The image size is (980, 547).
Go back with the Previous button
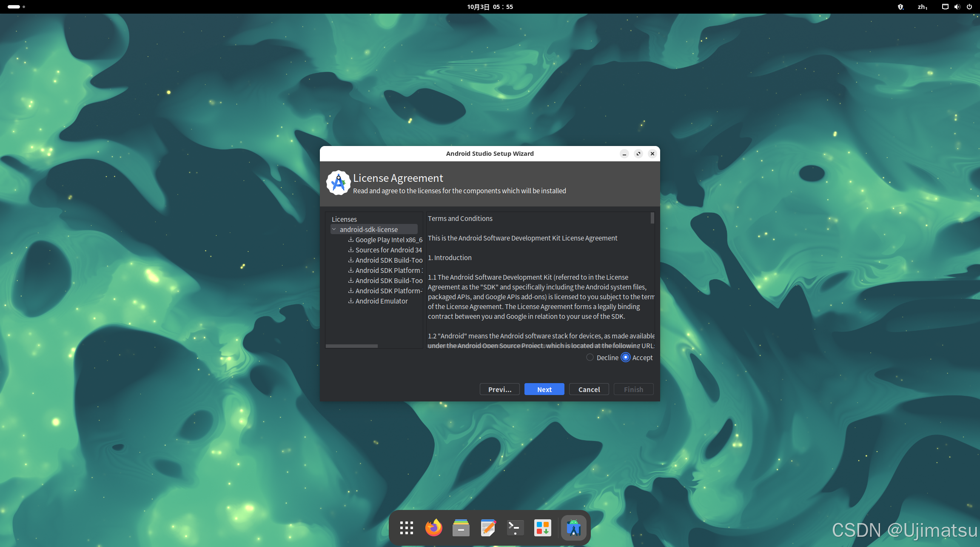[499, 389]
